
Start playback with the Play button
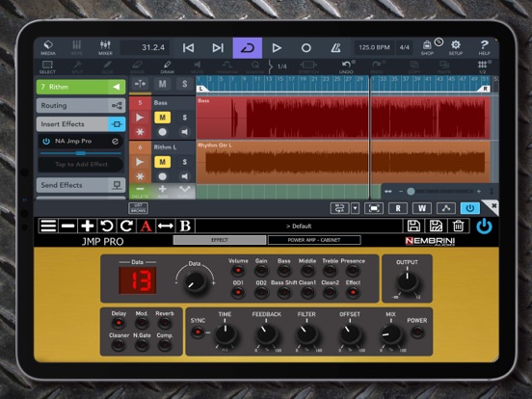pyautogui.click(x=277, y=48)
